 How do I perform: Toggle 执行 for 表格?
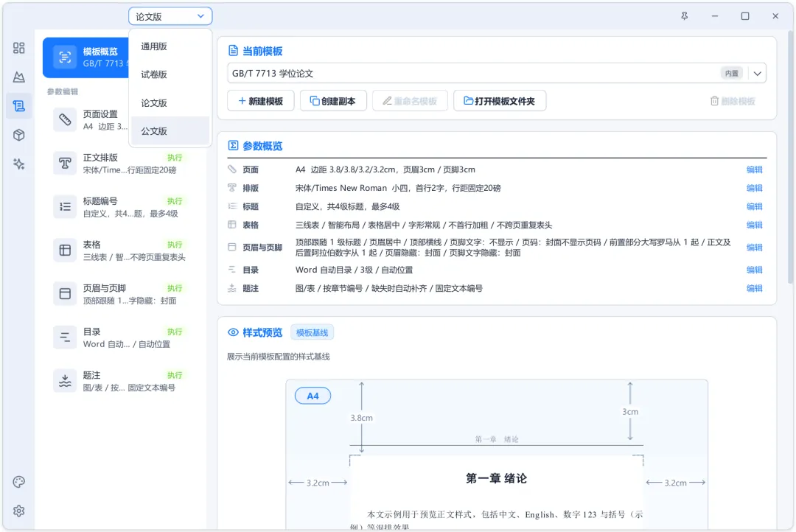pos(175,245)
